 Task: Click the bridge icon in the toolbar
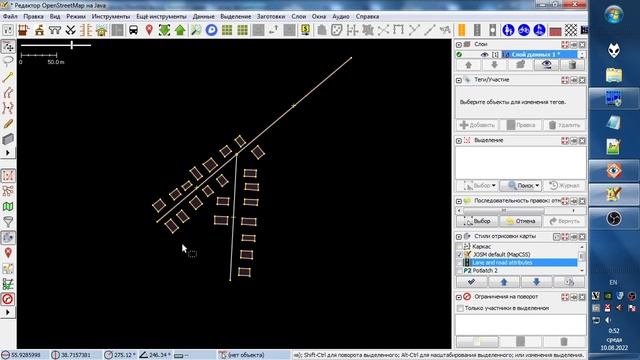54,30
